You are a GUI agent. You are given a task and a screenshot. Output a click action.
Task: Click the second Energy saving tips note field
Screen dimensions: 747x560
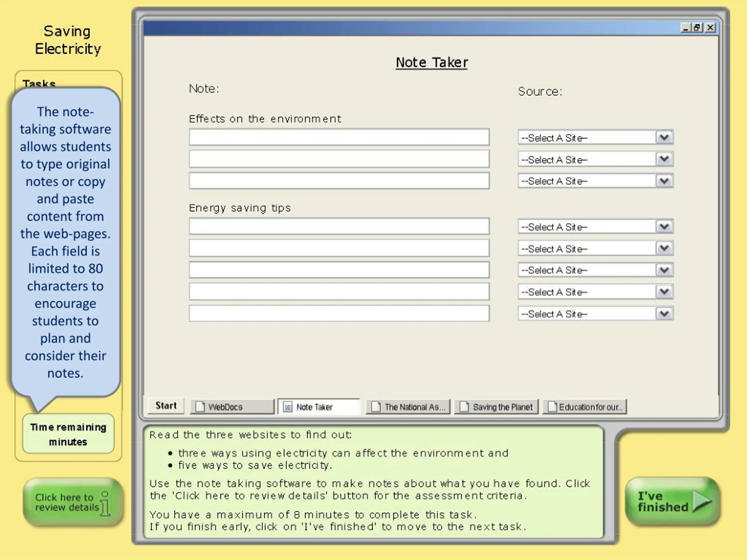pos(339,248)
